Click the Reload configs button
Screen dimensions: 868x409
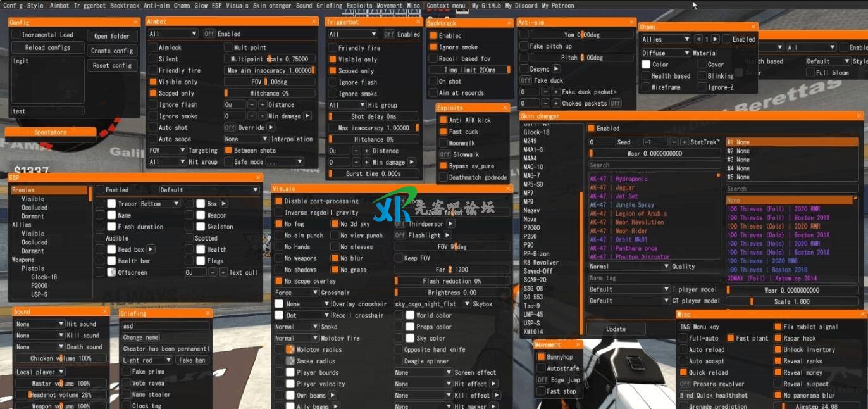(47, 47)
